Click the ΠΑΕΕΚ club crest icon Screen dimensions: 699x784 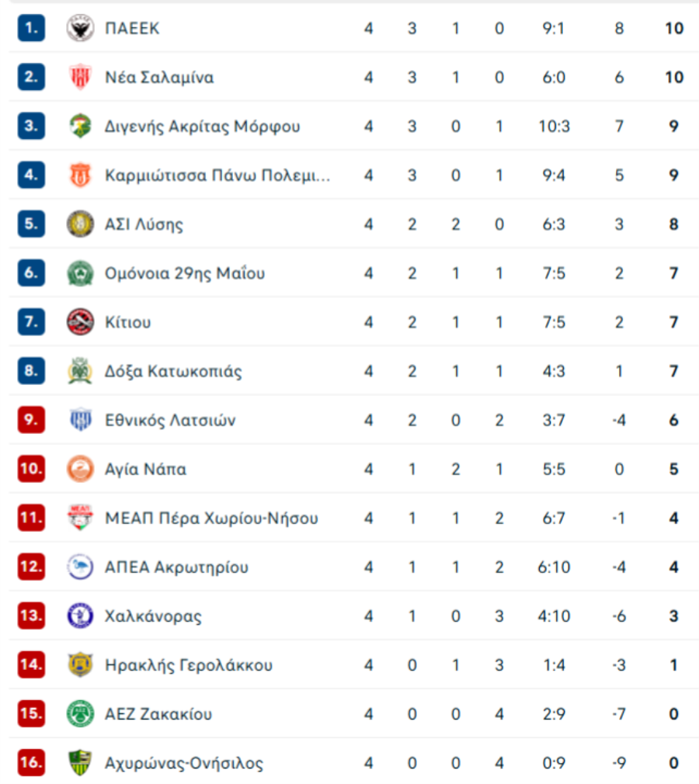pyautogui.click(x=80, y=29)
